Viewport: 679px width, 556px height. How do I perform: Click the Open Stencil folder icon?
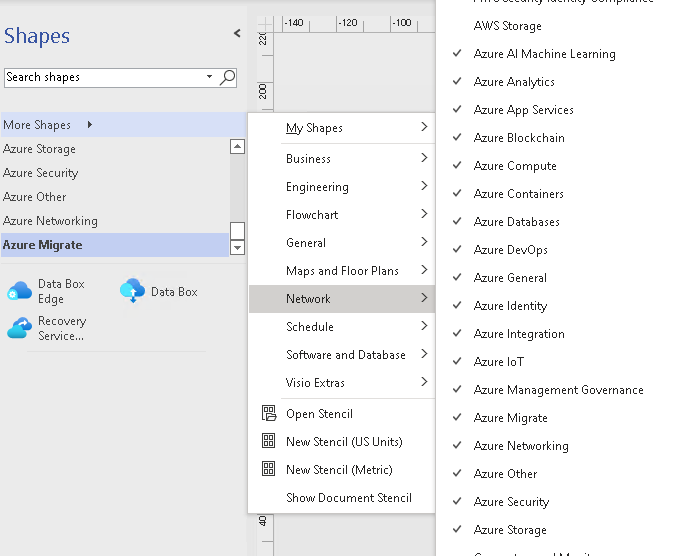pos(268,414)
